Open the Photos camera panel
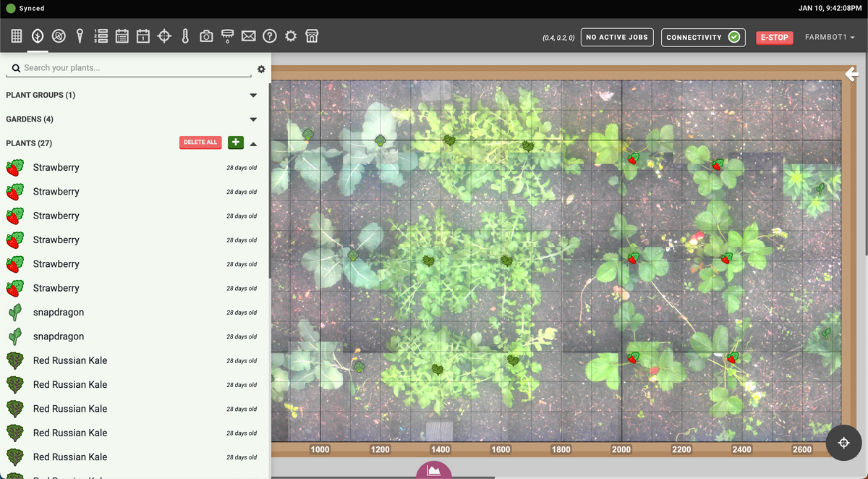Screen dimensions: 868x479 [x=205, y=35]
